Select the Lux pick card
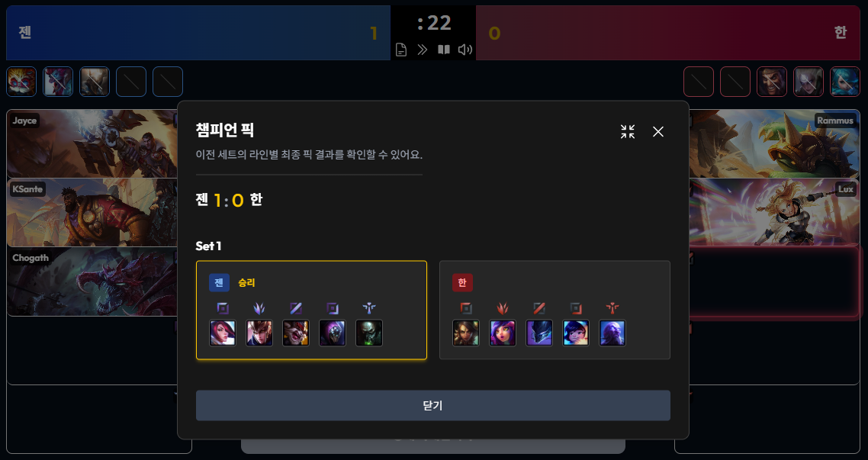The image size is (868, 460). point(774,212)
